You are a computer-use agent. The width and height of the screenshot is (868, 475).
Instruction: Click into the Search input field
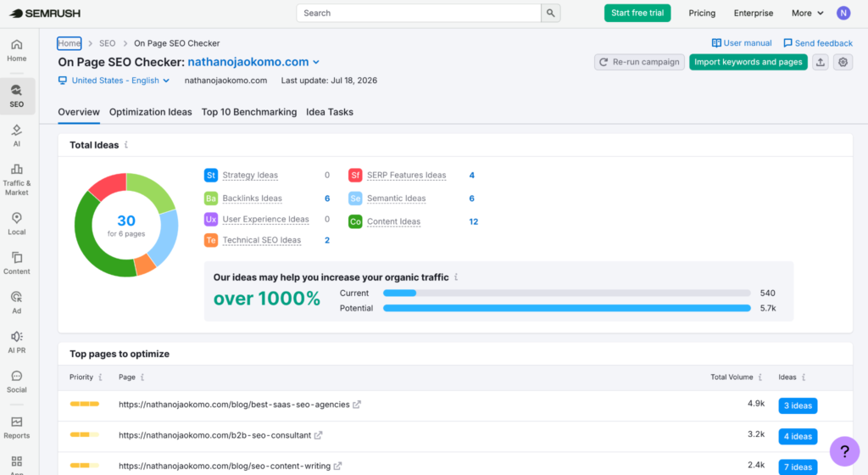(419, 13)
